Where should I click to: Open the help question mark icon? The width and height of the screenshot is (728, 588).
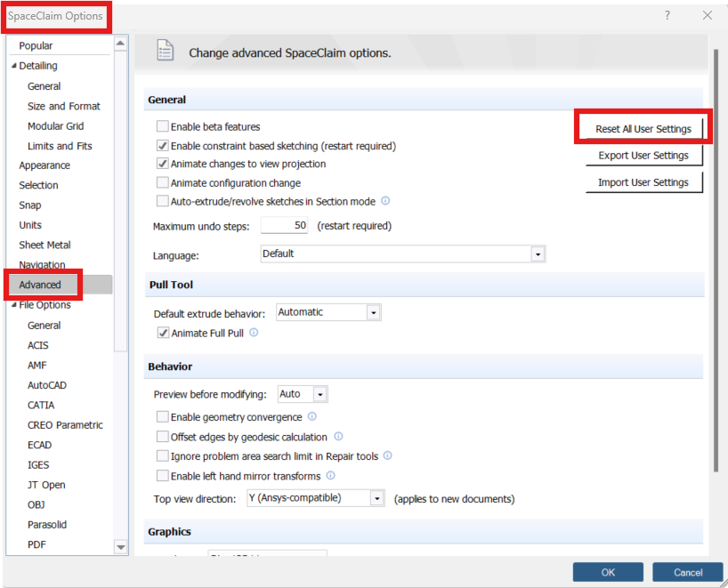pyautogui.click(x=667, y=15)
